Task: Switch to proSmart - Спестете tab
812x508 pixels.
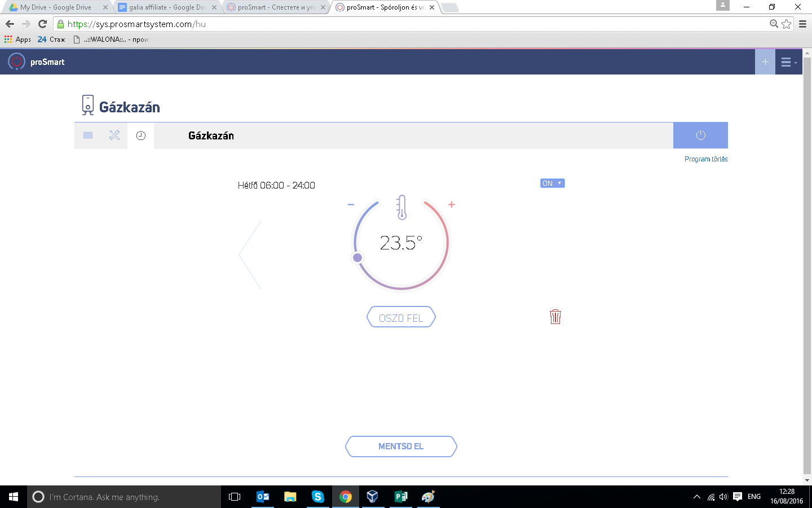Action: 276,7
